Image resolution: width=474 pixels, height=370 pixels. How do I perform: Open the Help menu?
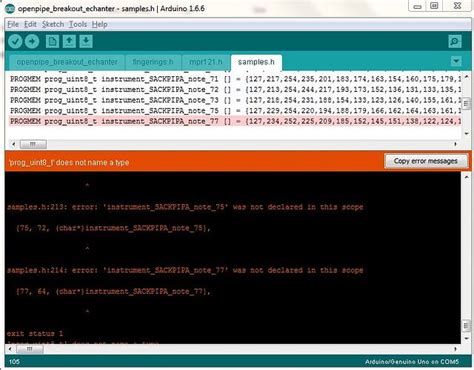(x=100, y=24)
